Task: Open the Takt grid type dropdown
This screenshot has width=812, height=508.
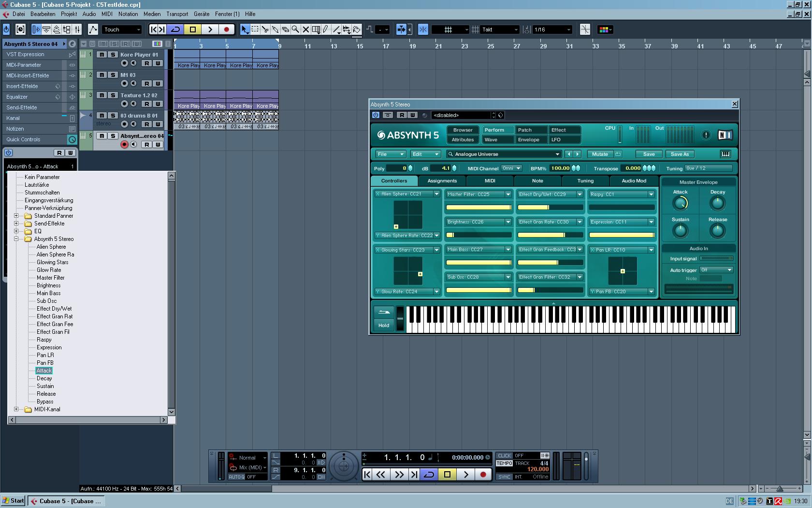Action: click(500, 30)
